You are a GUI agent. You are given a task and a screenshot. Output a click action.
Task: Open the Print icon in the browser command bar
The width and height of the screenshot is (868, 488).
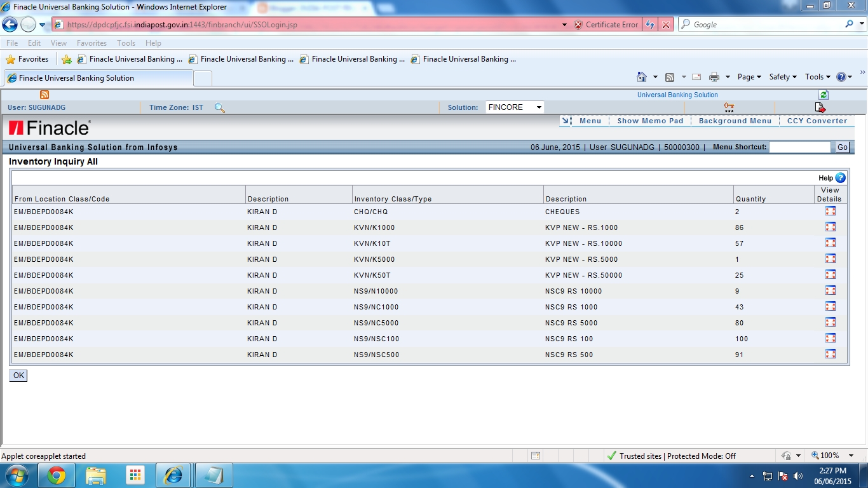coord(715,76)
